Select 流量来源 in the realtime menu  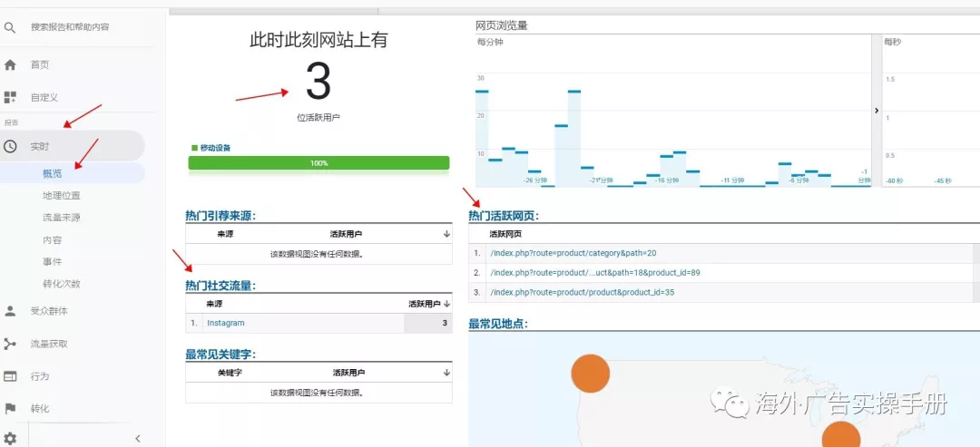pos(61,218)
